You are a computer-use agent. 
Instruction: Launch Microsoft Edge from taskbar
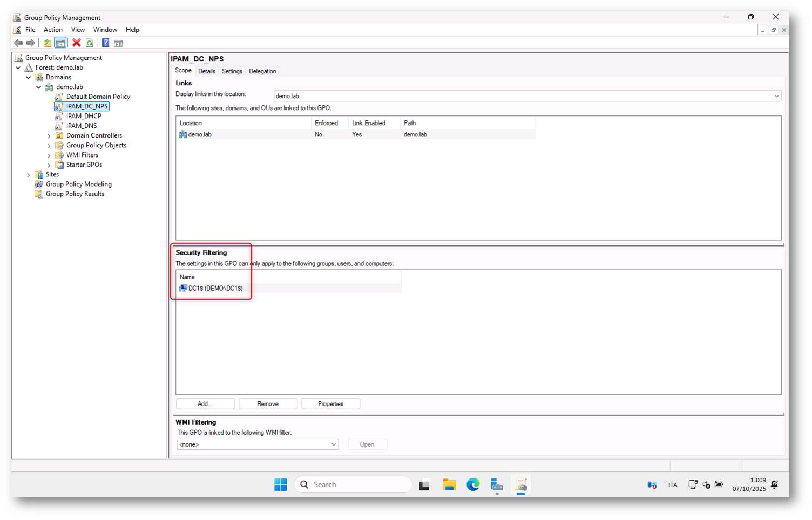coord(473,484)
